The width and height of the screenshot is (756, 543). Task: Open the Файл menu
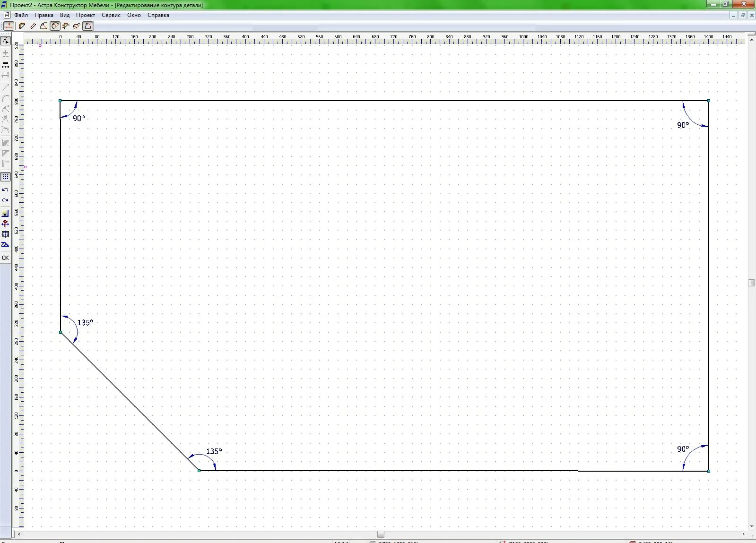21,15
